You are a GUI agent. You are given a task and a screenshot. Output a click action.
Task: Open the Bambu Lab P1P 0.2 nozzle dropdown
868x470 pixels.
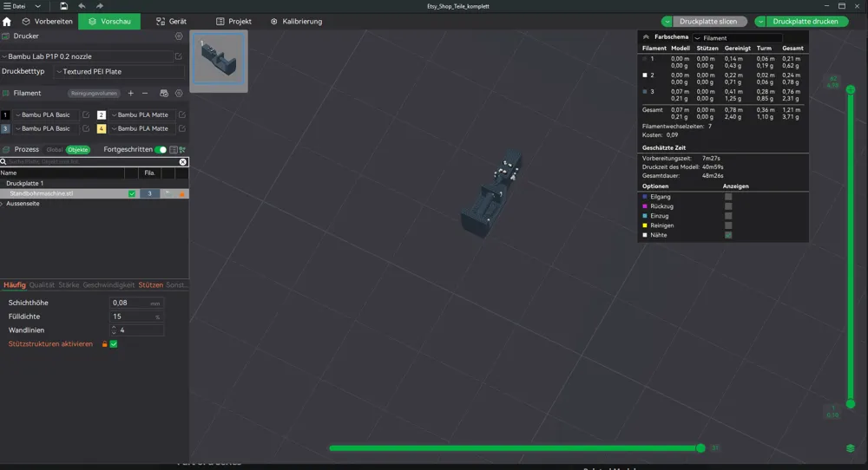pyautogui.click(x=87, y=56)
